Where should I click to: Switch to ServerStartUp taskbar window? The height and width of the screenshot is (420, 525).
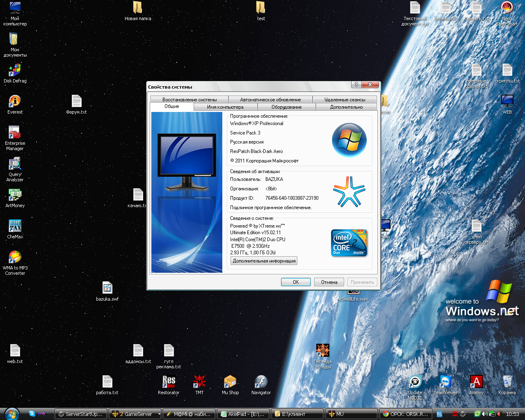pos(80,414)
